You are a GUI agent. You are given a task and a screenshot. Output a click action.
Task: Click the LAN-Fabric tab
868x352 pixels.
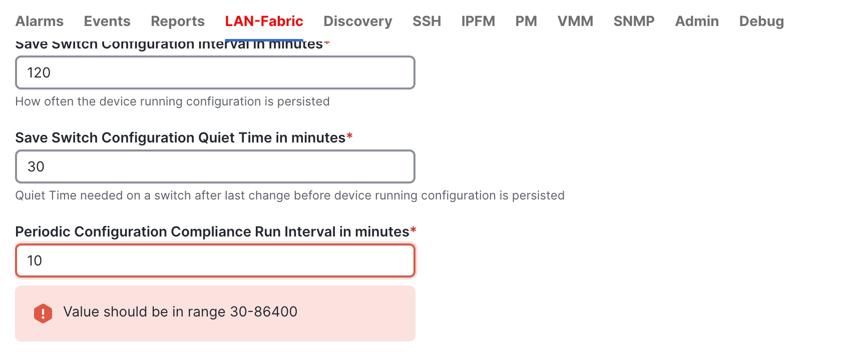click(264, 21)
